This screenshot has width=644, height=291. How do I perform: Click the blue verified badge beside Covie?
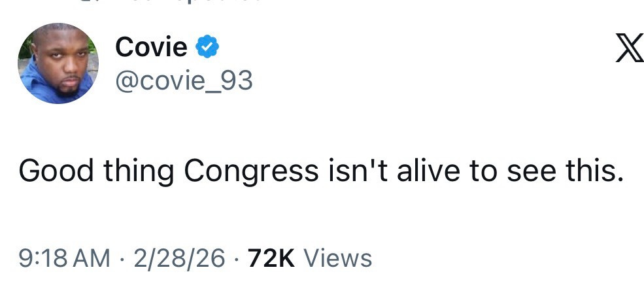tap(208, 47)
